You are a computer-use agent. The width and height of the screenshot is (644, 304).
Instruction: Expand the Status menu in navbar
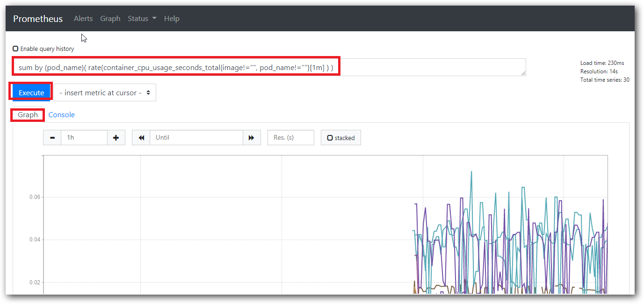click(142, 19)
